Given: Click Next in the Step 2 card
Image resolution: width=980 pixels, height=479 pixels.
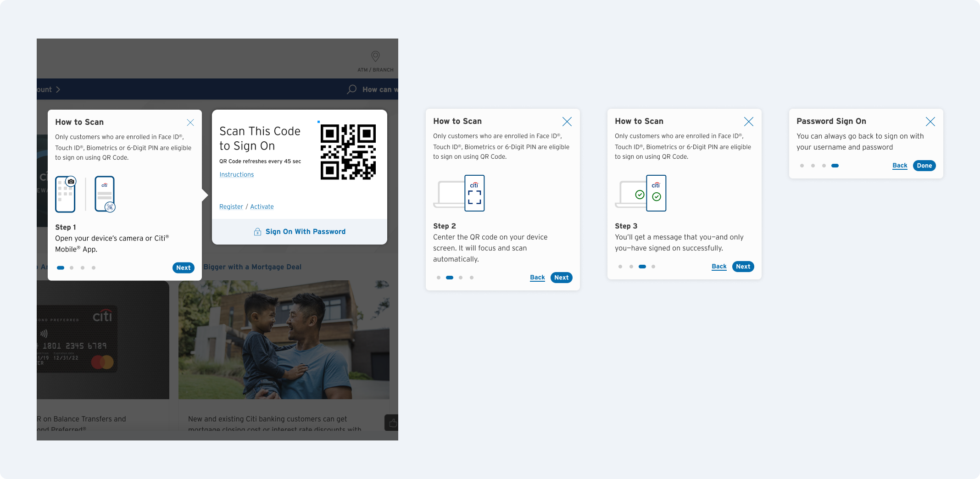Looking at the screenshot, I should [562, 278].
